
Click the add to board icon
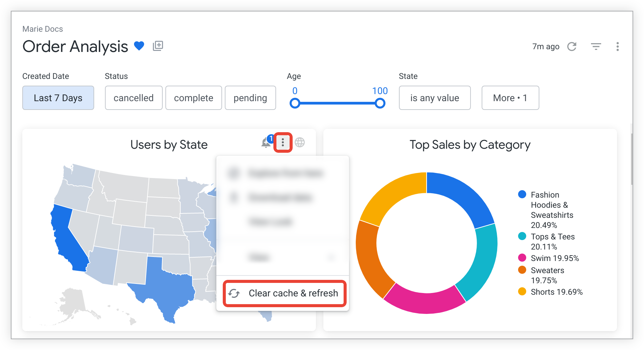158,46
